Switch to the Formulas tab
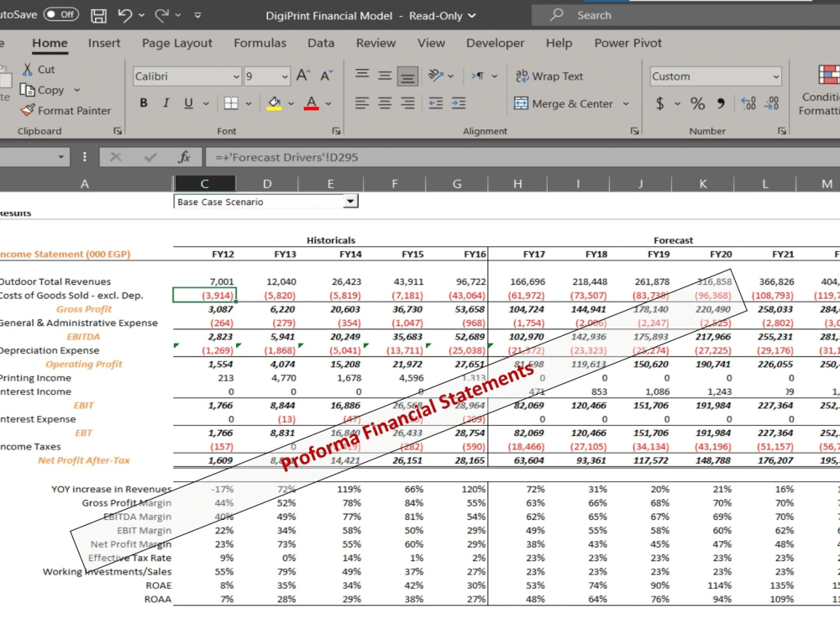Screen dimensions: 840x630 pyautogui.click(x=260, y=43)
